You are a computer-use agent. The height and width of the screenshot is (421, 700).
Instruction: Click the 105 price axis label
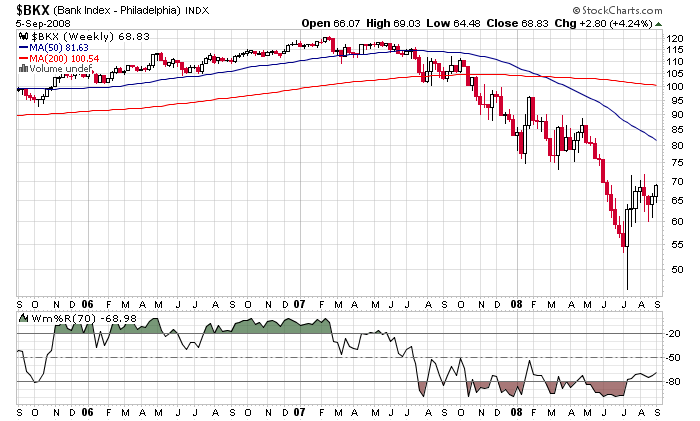675,74
